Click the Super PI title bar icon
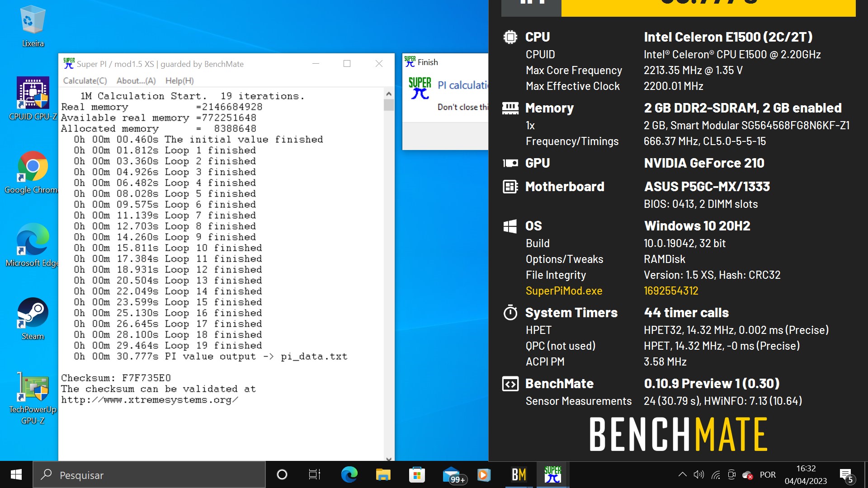868x488 pixels. [x=69, y=63]
